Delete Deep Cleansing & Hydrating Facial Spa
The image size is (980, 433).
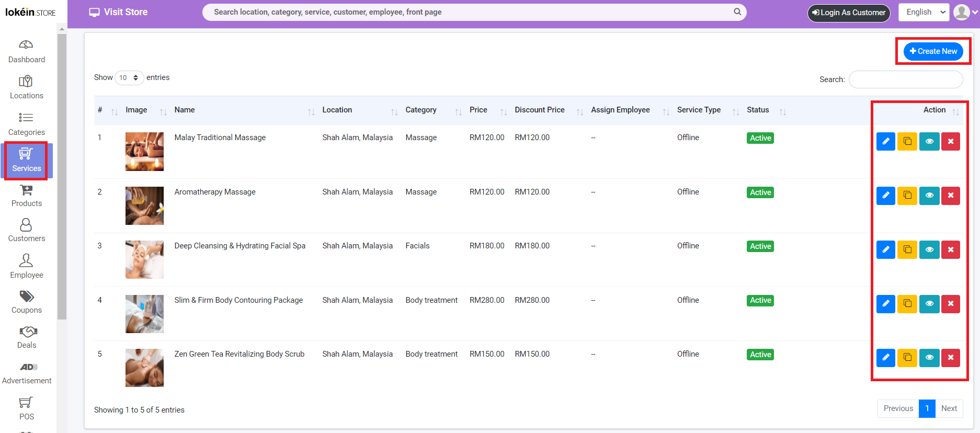[x=951, y=249]
